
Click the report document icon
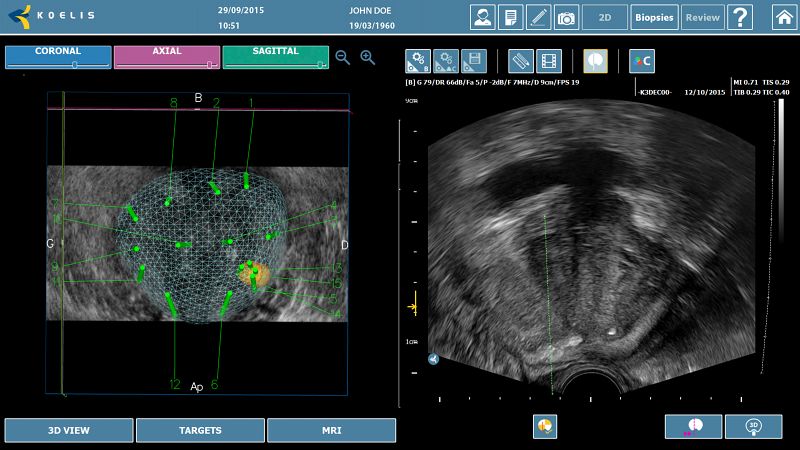click(x=511, y=17)
